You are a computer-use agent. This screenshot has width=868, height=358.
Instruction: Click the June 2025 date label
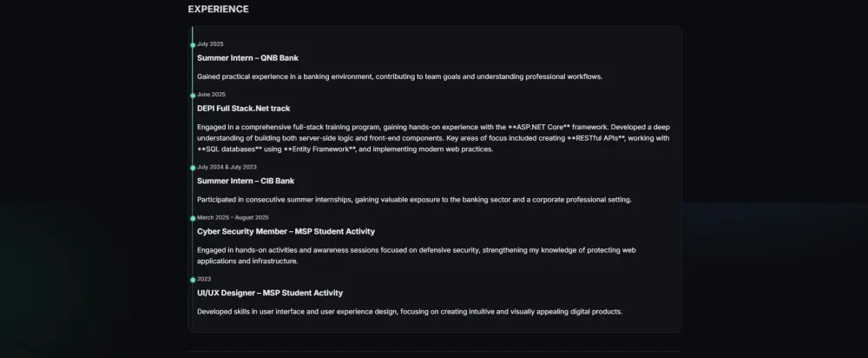[x=211, y=95]
